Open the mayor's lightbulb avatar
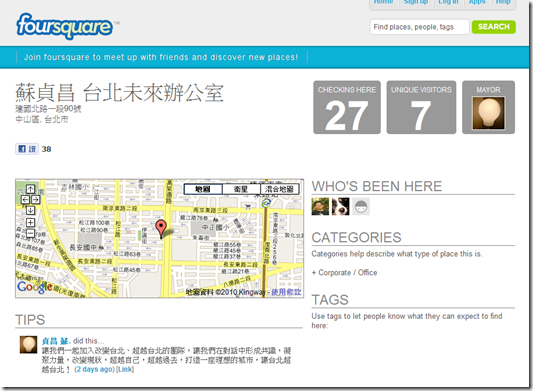533x391 pixels. (x=488, y=113)
